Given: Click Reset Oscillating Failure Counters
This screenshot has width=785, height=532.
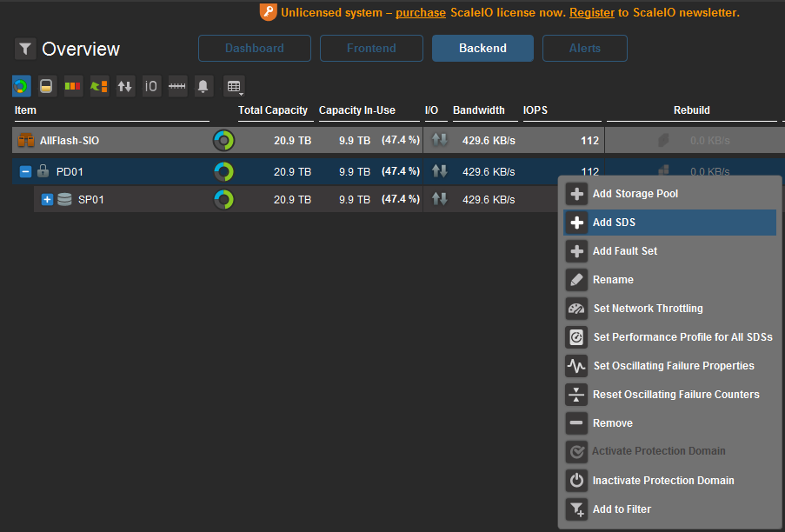Looking at the screenshot, I should point(670,395).
